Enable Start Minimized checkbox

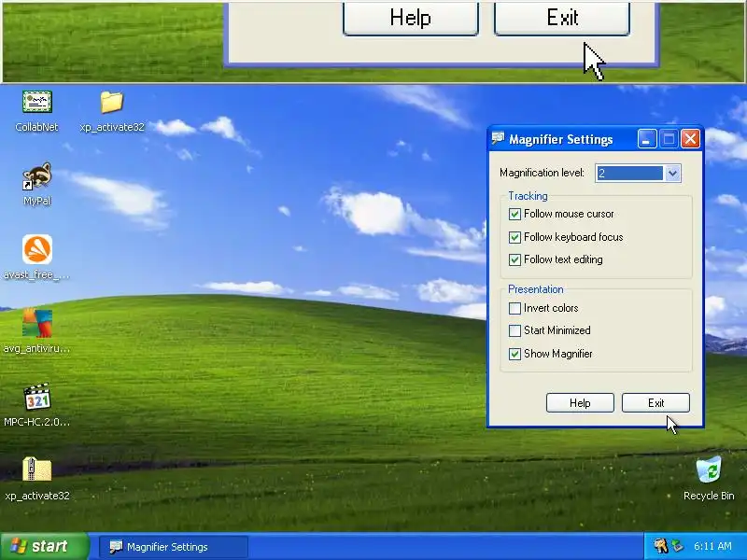(x=514, y=330)
